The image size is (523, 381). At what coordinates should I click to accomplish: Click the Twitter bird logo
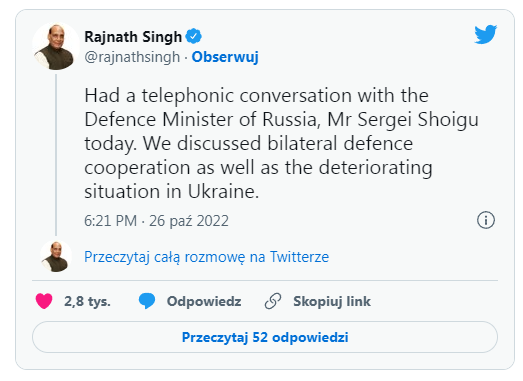point(486,34)
